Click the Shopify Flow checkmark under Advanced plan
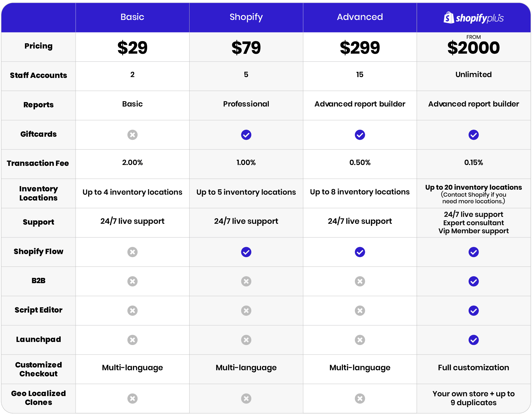Image resolution: width=532 pixels, height=416 pixels. point(360,252)
